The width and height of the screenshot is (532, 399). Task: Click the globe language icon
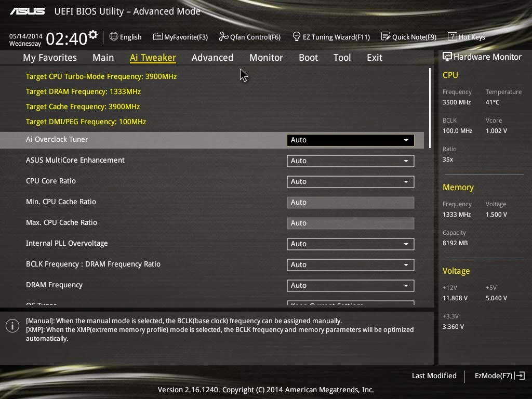(x=114, y=36)
